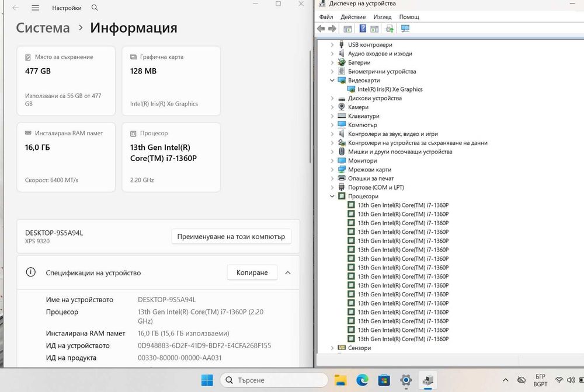584x392 pixels.
Task: Click the Копиране button
Action: 252,272
